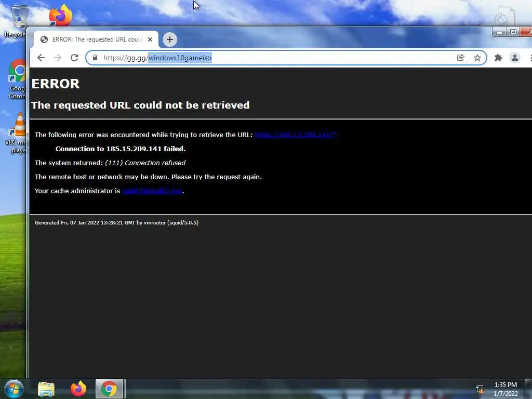This screenshot has width=532, height=399.
Task: Bookmark this page with the star icon
Action: (x=477, y=58)
